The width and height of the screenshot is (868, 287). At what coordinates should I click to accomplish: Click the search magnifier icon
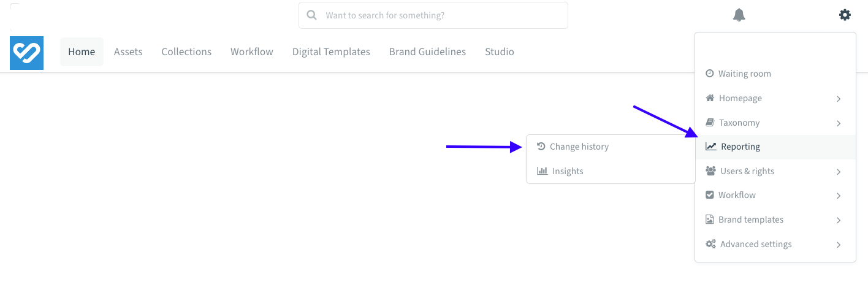tap(312, 15)
